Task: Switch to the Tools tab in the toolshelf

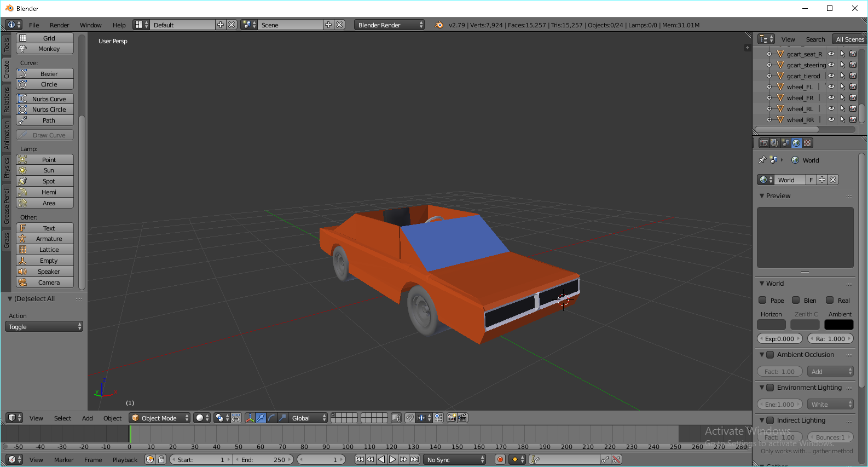Action: click(x=7, y=45)
